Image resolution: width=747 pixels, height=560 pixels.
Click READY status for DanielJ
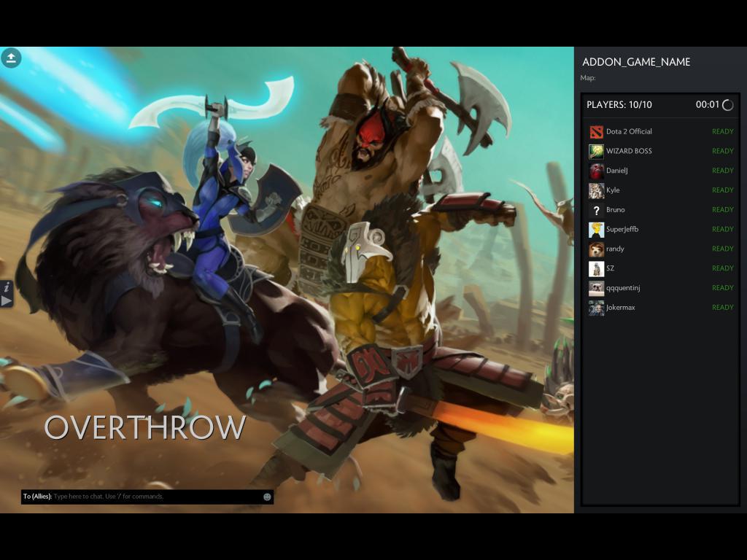[723, 171]
